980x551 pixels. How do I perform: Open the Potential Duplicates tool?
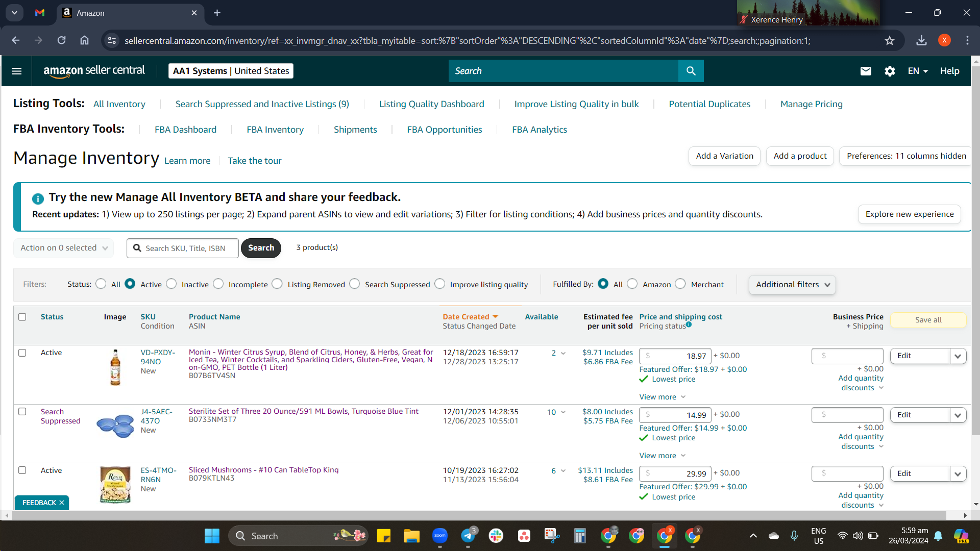click(x=709, y=104)
